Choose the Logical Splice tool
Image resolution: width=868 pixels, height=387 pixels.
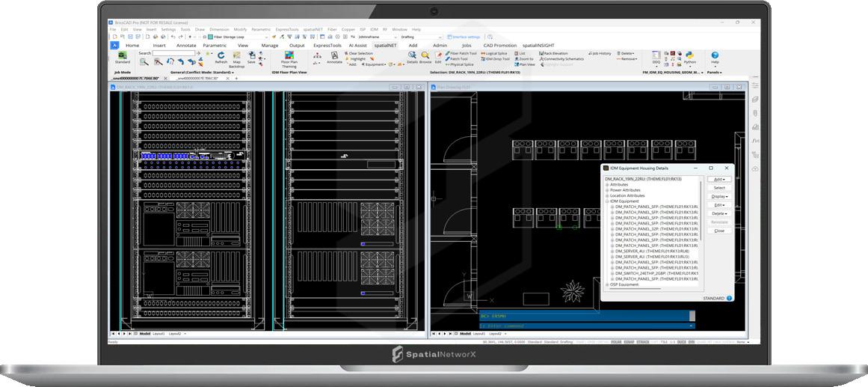pos(494,53)
